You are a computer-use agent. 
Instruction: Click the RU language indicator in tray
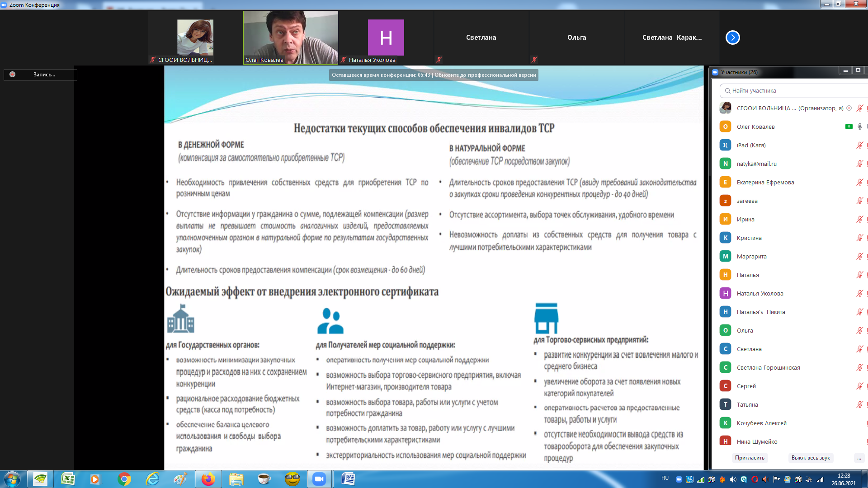point(665,478)
